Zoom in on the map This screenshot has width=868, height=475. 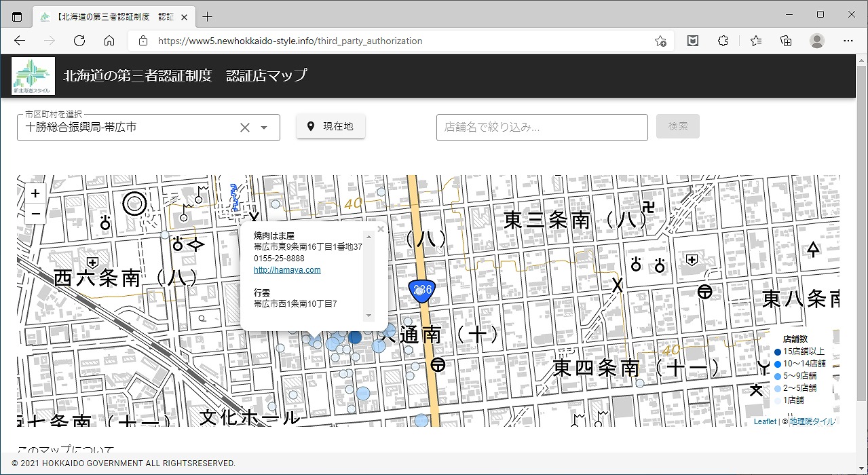tap(35, 193)
